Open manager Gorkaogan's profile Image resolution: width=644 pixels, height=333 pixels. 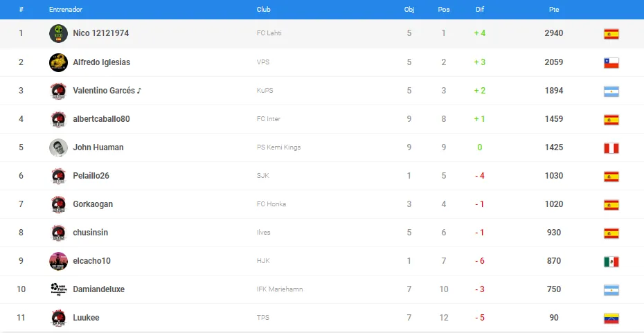click(x=93, y=204)
